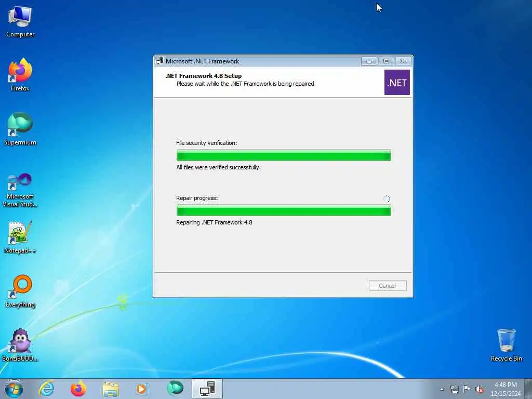Screen dimensions: 532x399
Task: Click the Show desktop strip
Action: coord(528,389)
